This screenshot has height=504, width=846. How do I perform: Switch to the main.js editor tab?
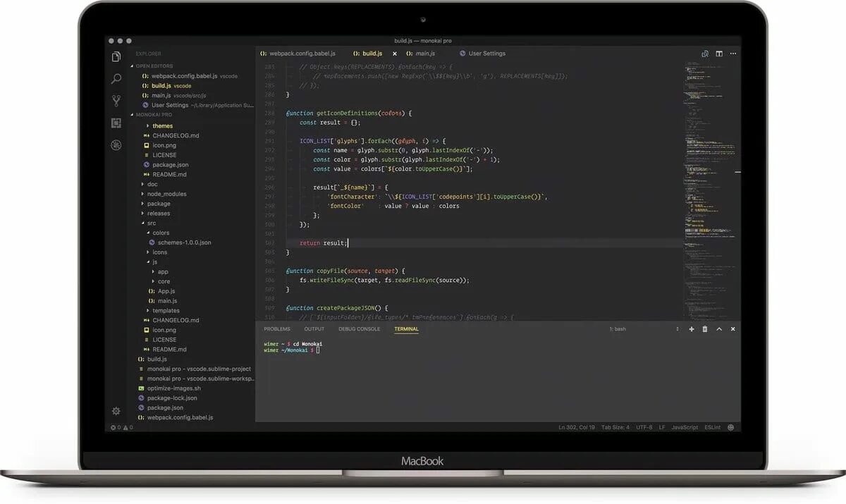tap(420, 54)
